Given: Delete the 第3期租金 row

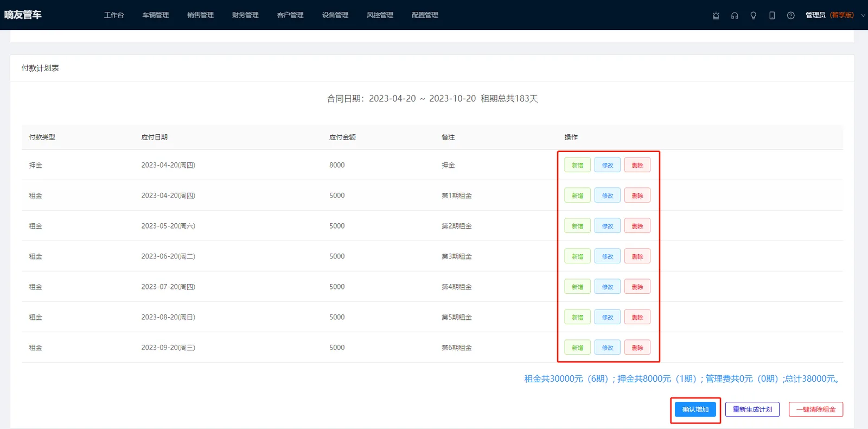Looking at the screenshot, I should 637,256.
